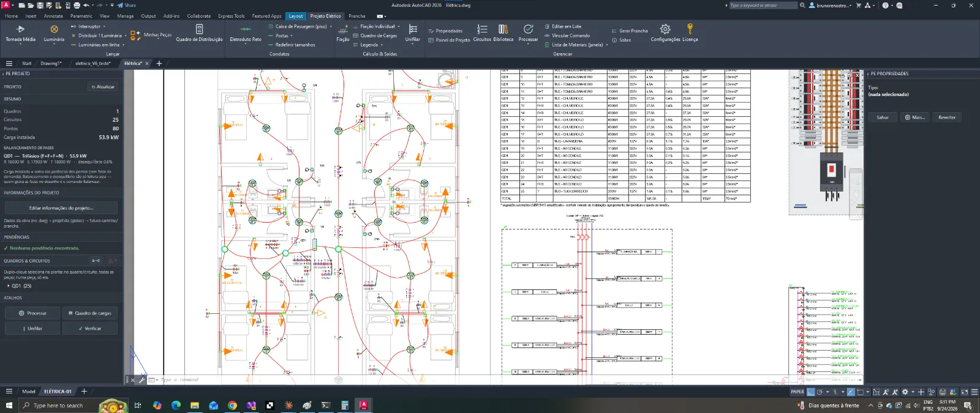This screenshot has width=980, height=413.
Task: Click the Processar shortcut button
Action: 32,313
